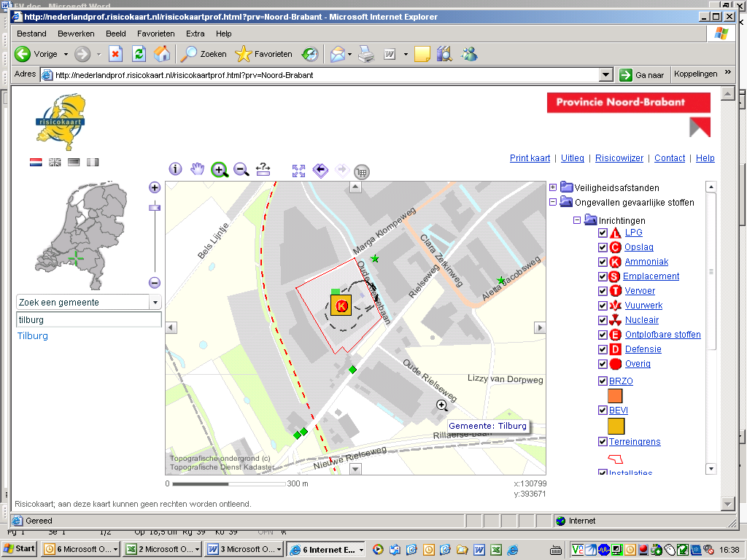
Task: Click the Messenger people icon
Action: coord(469,54)
